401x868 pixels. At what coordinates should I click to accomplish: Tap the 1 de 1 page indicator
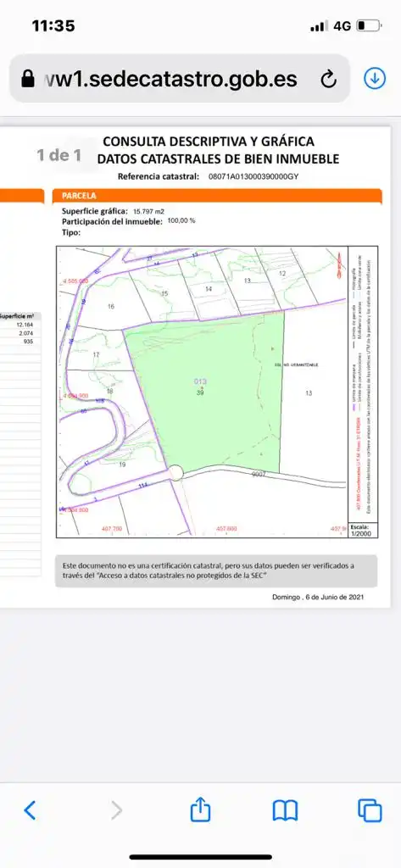point(59,155)
